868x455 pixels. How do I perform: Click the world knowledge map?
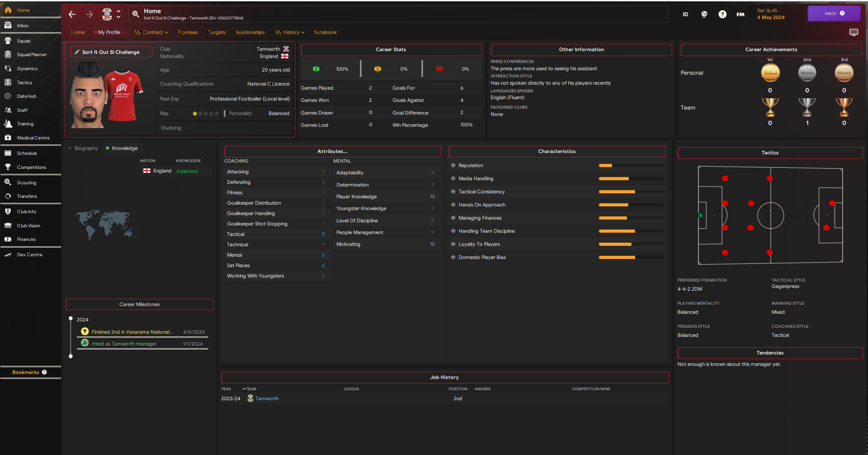pyautogui.click(x=106, y=224)
